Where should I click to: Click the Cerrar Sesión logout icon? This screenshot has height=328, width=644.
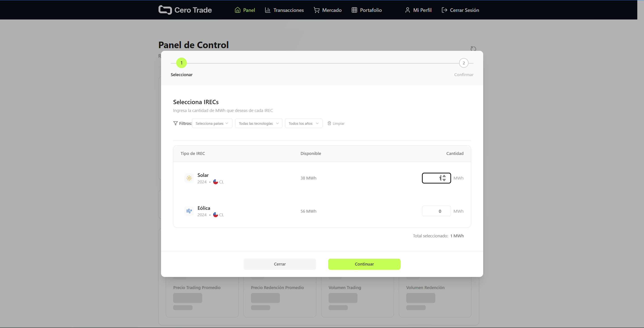tap(444, 10)
